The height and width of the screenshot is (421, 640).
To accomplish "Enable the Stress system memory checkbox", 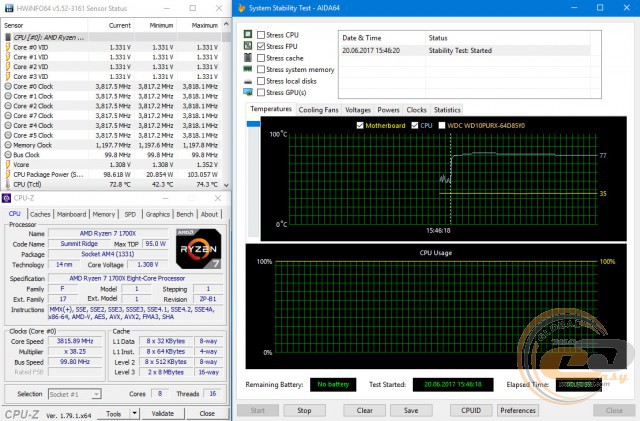I will 261,69.
